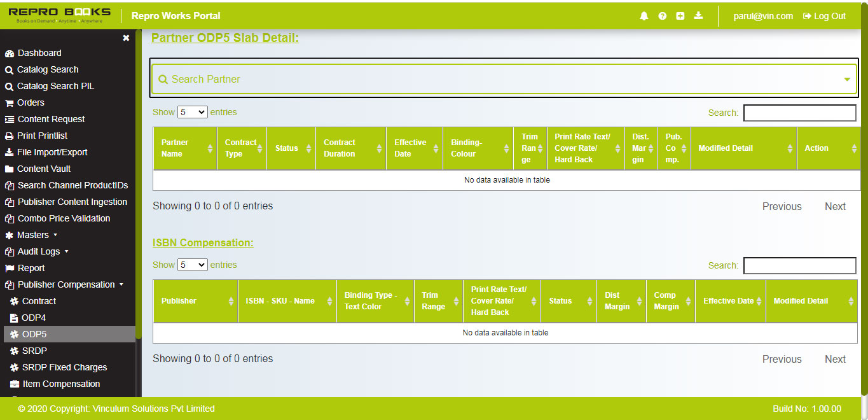Click the download icon in header
The width and height of the screenshot is (868, 420).
pyautogui.click(x=698, y=16)
